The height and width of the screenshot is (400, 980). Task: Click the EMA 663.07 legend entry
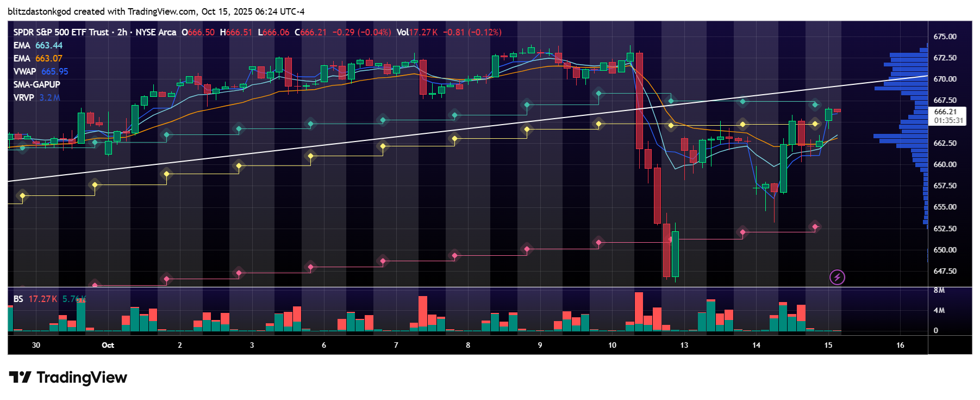pyautogui.click(x=38, y=58)
